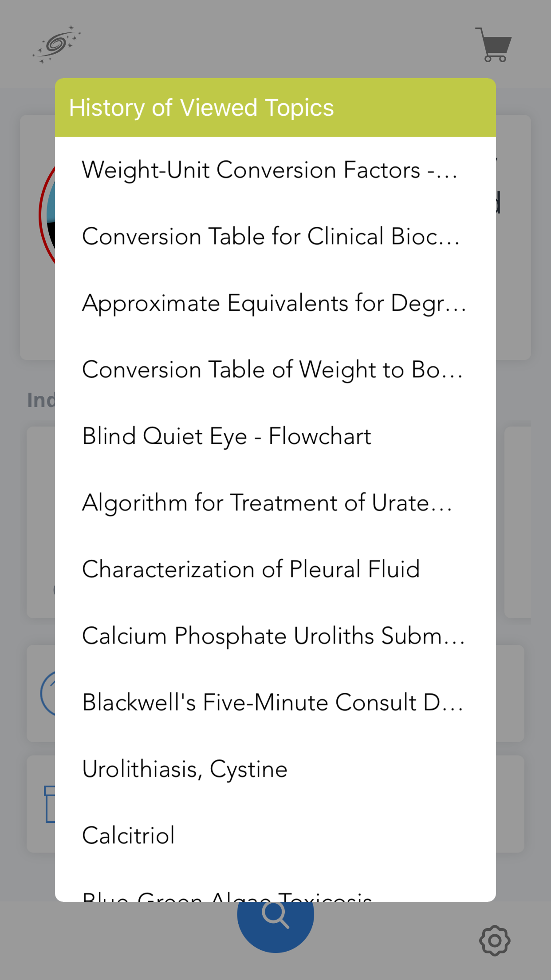Image resolution: width=551 pixels, height=980 pixels.
Task: Open Weight-Unit Conversion Factors topic
Action: coord(270,170)
